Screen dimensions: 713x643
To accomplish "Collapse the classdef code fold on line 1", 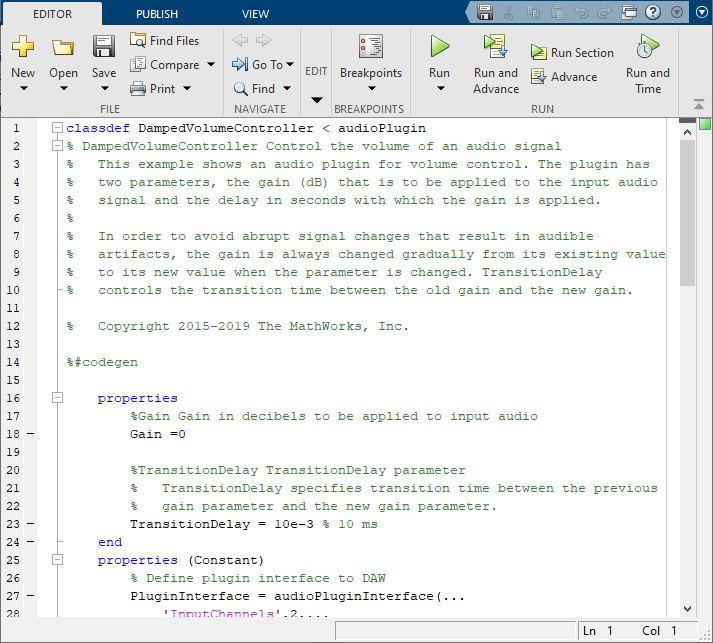I will point(57,128).
